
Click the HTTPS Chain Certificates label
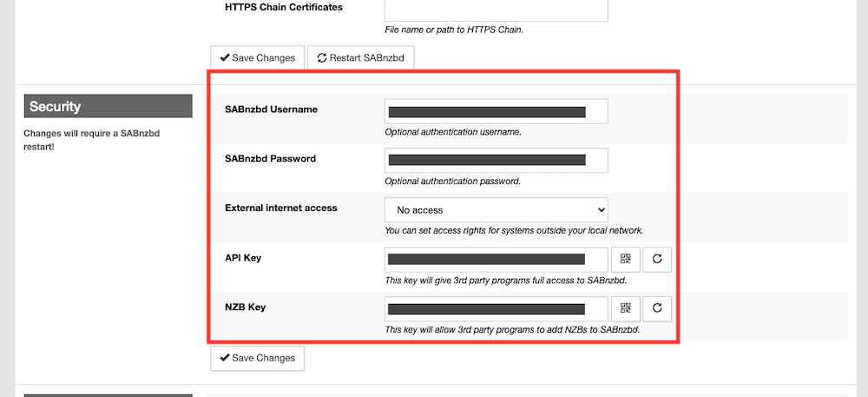pyautogui.click(x=284, y=7)
